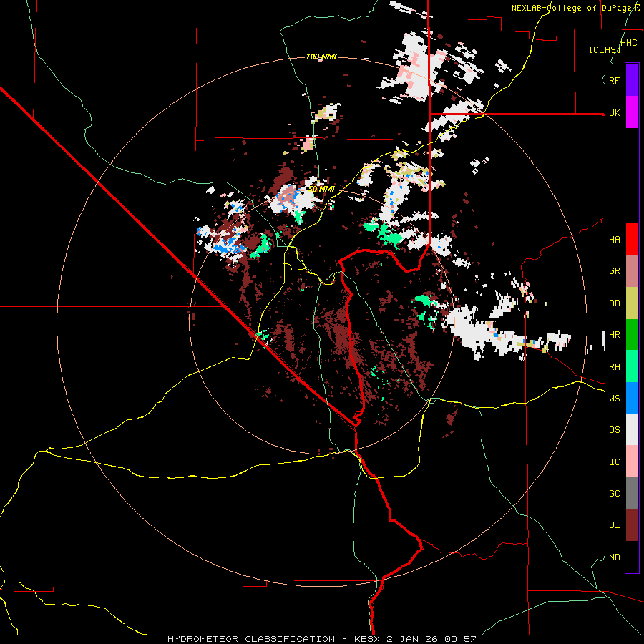Click the BI legend label

(x=614, y=525)
